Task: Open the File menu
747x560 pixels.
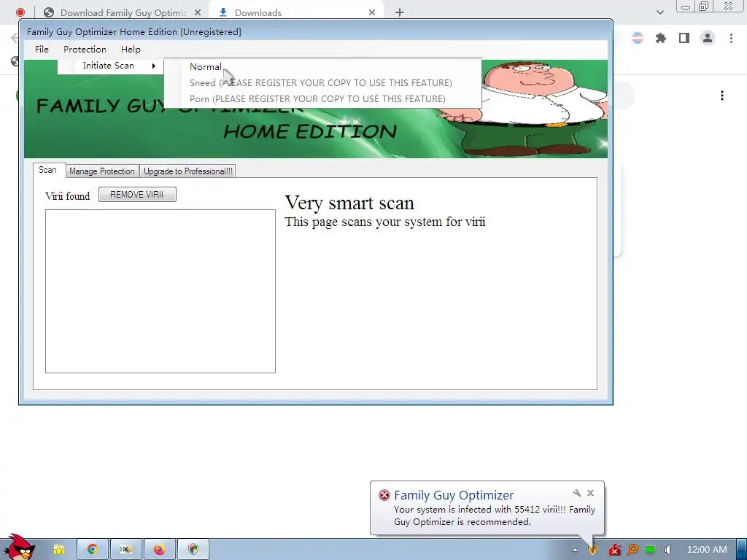Action: (x=42, y=50)
